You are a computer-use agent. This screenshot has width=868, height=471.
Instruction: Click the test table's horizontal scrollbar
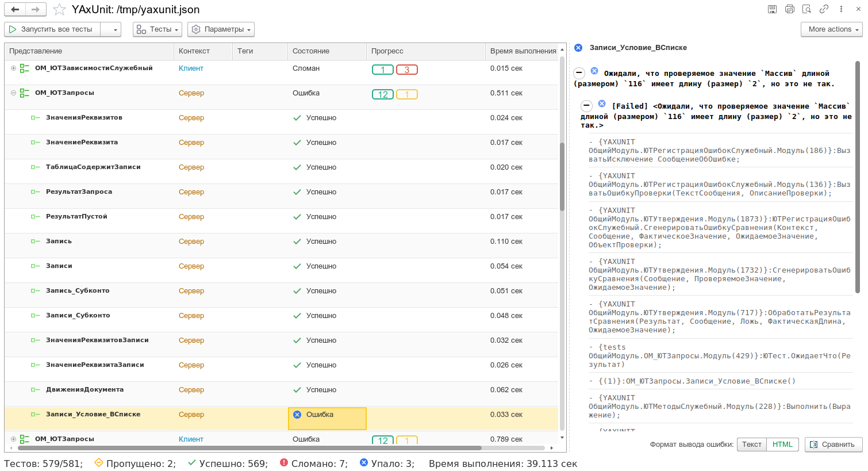(249, 447)
